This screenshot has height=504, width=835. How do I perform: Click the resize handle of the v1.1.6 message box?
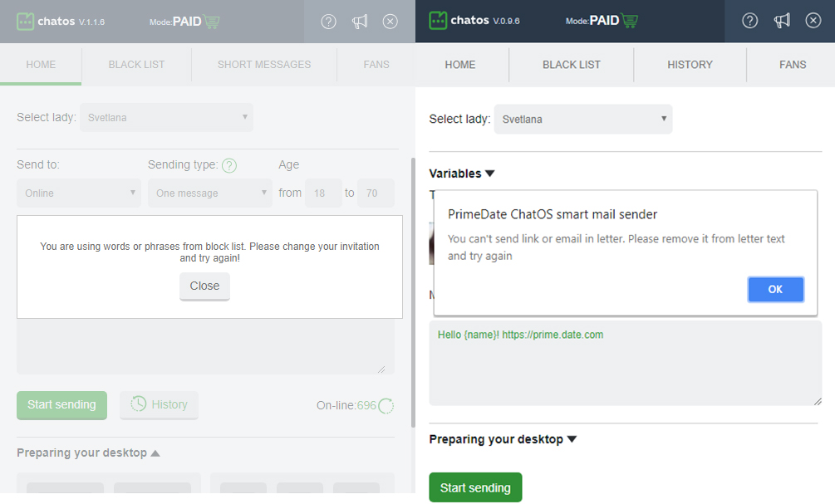click(x=381, y=369)
